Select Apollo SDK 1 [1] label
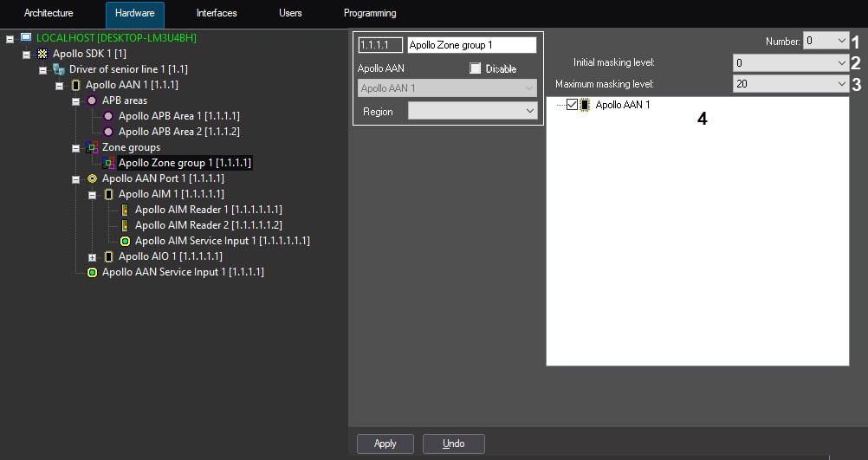 click(x=89, y=54)
